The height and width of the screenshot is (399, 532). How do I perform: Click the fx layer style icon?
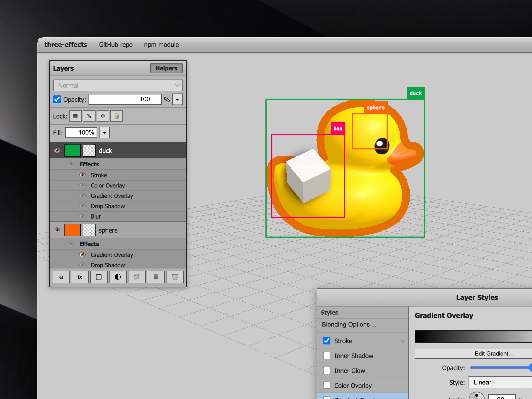(x=80, y=277)
